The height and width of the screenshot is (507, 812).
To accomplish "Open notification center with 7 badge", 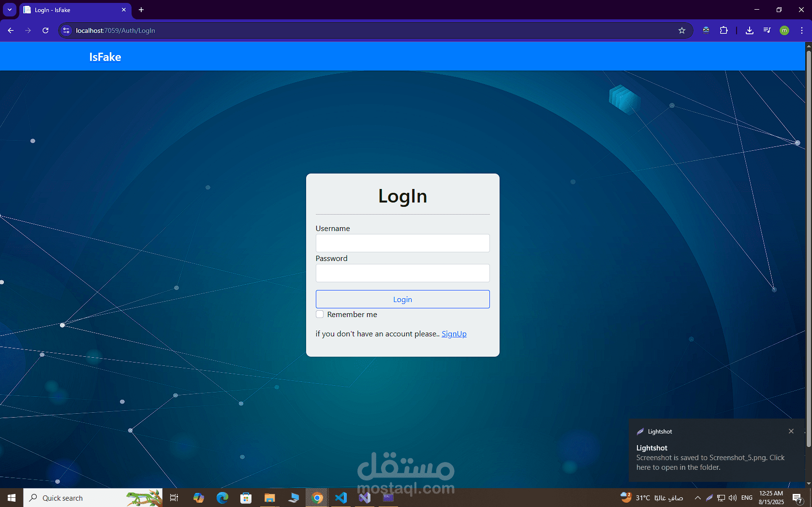I will (x=798, y=498).
